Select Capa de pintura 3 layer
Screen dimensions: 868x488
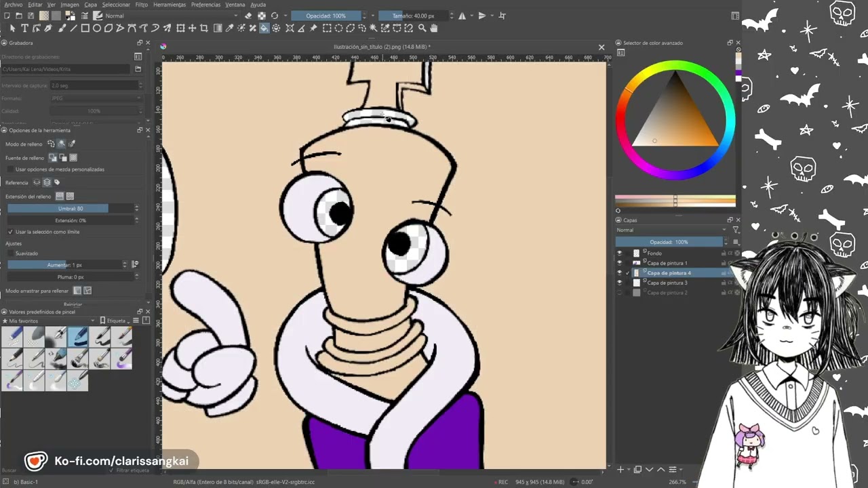tap(667, 283)
